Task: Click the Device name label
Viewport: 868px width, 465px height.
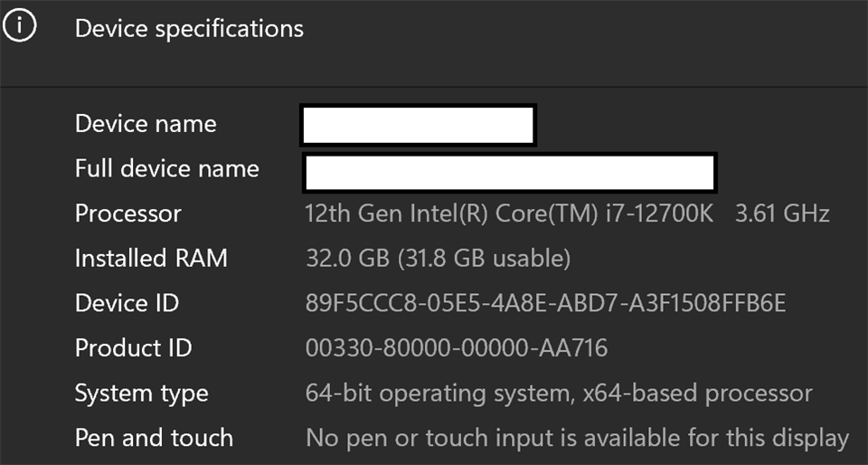Action: point(146,124)
